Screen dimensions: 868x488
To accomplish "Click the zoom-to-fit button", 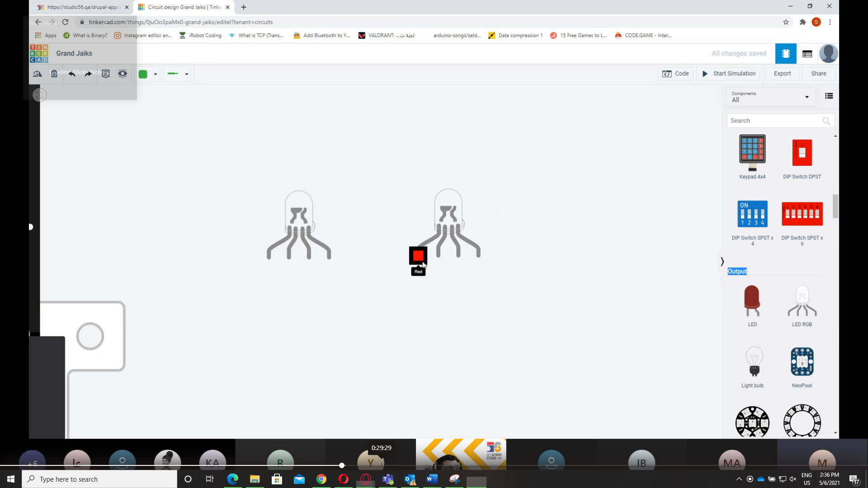I will pyautogui.click(x=39, y=95).
